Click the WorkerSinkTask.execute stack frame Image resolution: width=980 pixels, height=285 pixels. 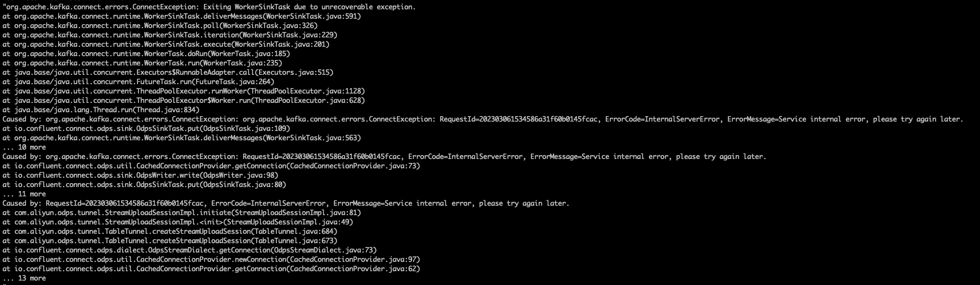[x=166, y=44]
